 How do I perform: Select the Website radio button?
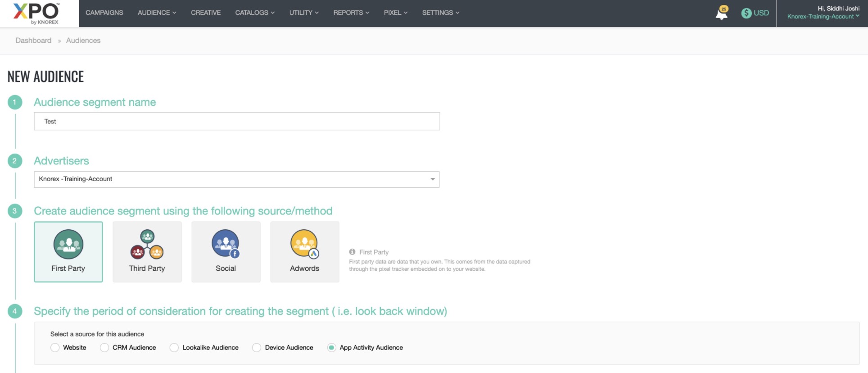55,347
